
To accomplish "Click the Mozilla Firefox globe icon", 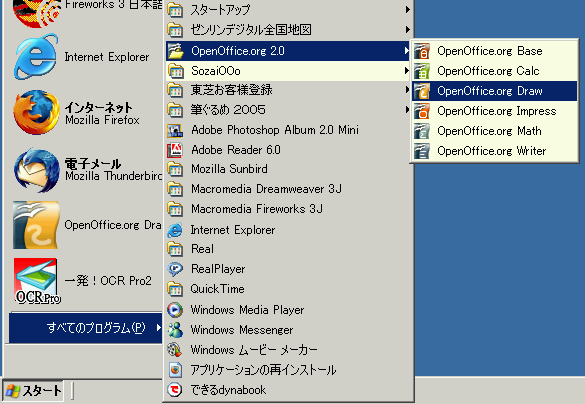I will click(36, 112).
